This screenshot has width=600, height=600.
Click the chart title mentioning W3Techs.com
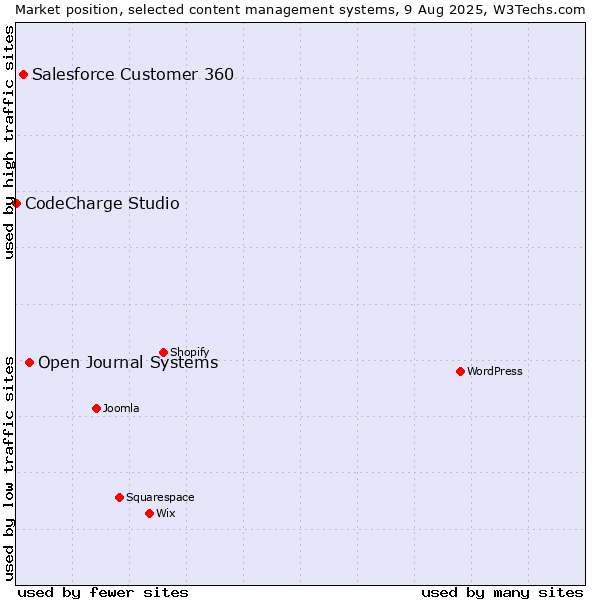coord(300,9)
